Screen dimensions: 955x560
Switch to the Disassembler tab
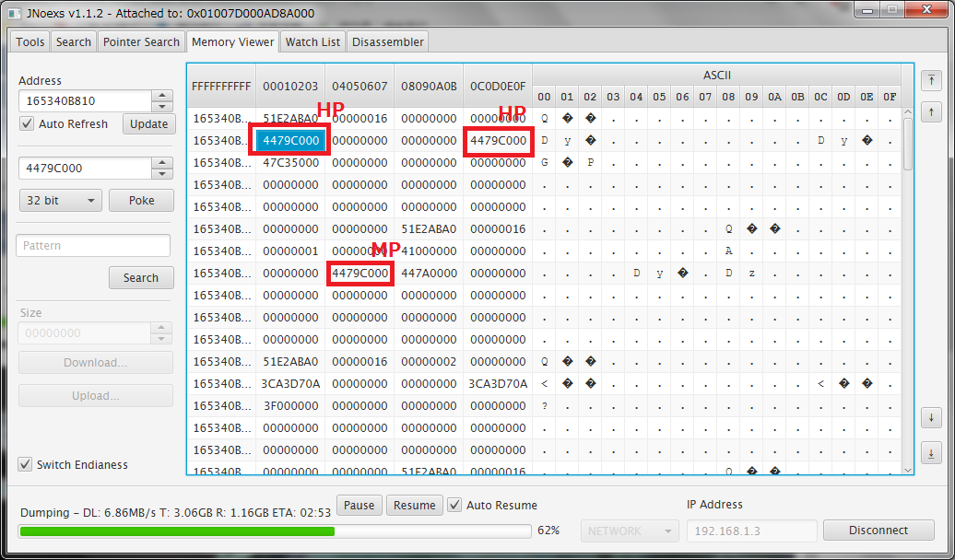[388, 42]
